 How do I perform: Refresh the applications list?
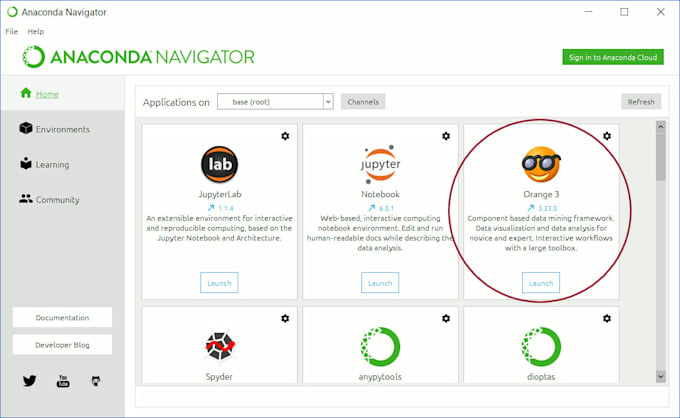[641, 102]
